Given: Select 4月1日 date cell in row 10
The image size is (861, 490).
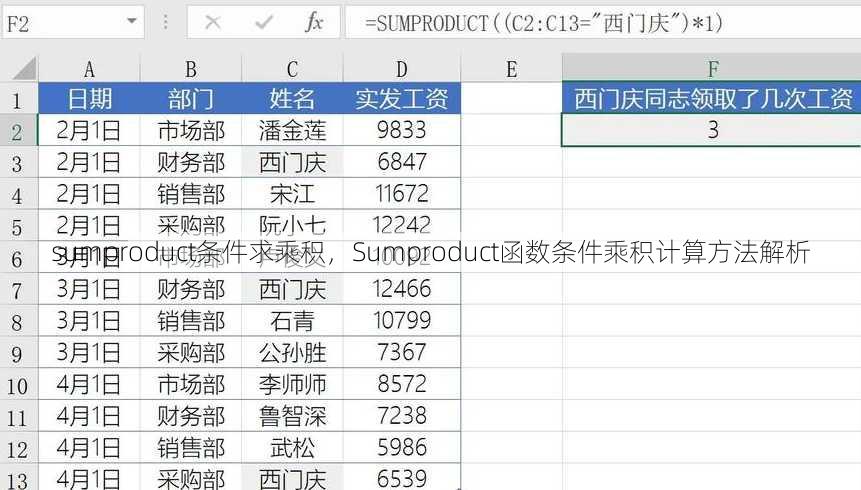Looking at the screenshot, I should click(x=89, y=384).
